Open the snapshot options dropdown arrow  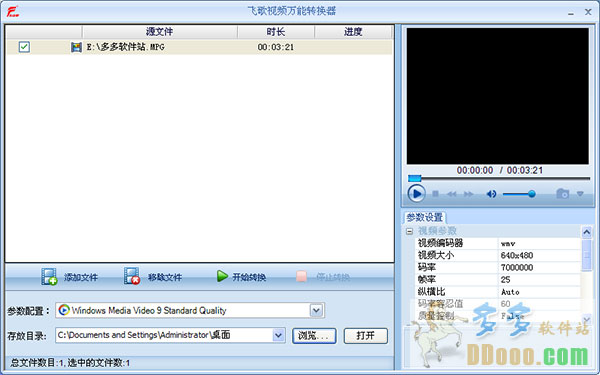580,194
